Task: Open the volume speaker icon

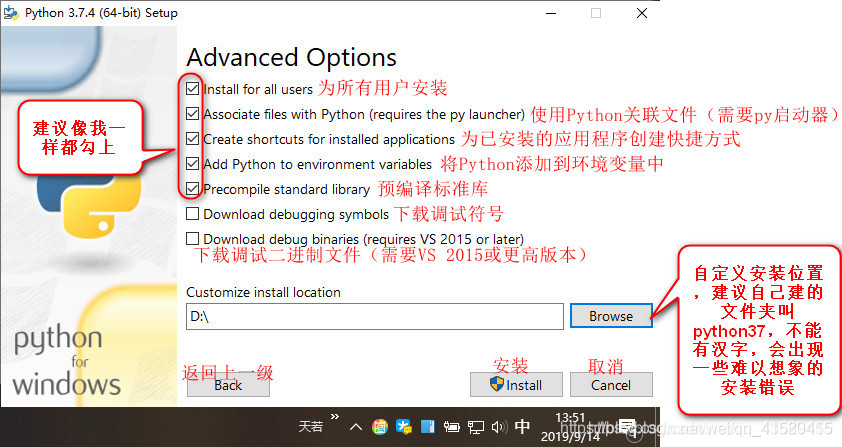Action: tap(499, 427)
